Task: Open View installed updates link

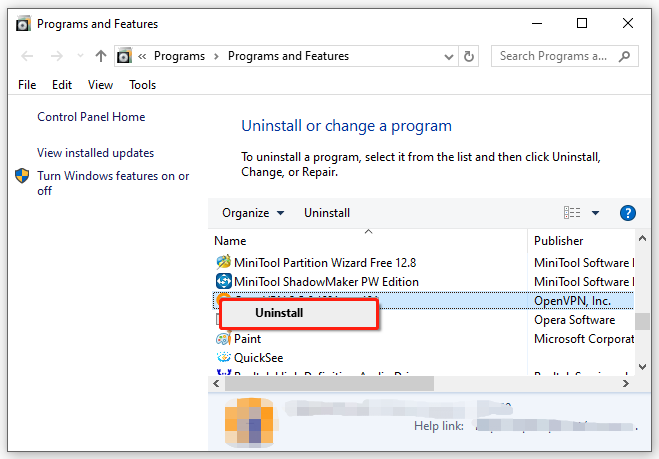Action: click(x=95, y=153)
